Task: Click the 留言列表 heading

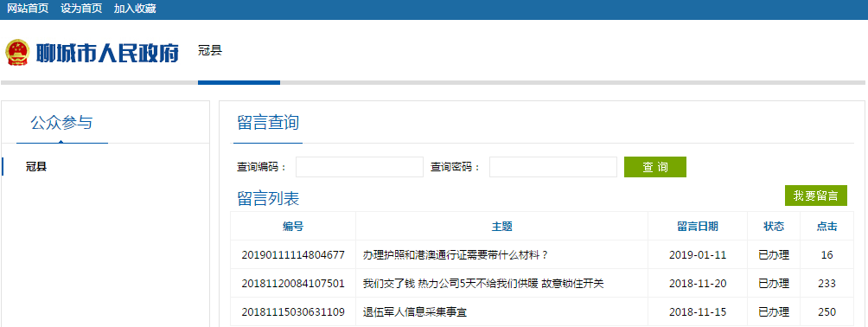Action: tap(268, 198)
